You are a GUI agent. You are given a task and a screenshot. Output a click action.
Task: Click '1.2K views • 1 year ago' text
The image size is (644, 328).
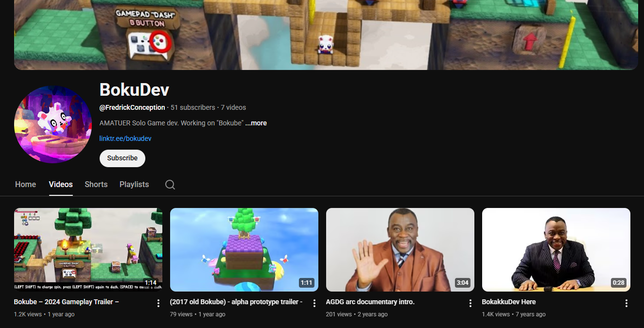tap(44, 314)
